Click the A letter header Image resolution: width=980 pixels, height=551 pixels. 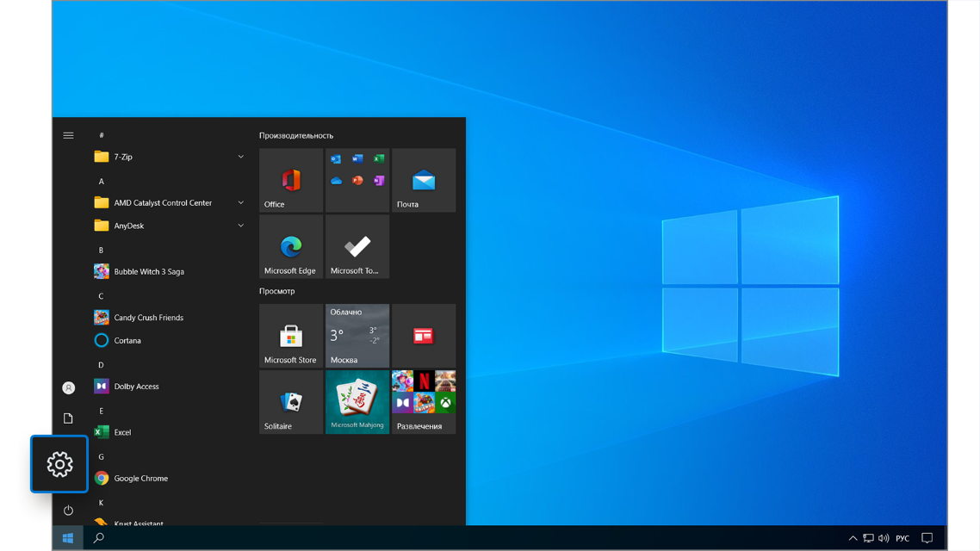(x=102, y=181)
